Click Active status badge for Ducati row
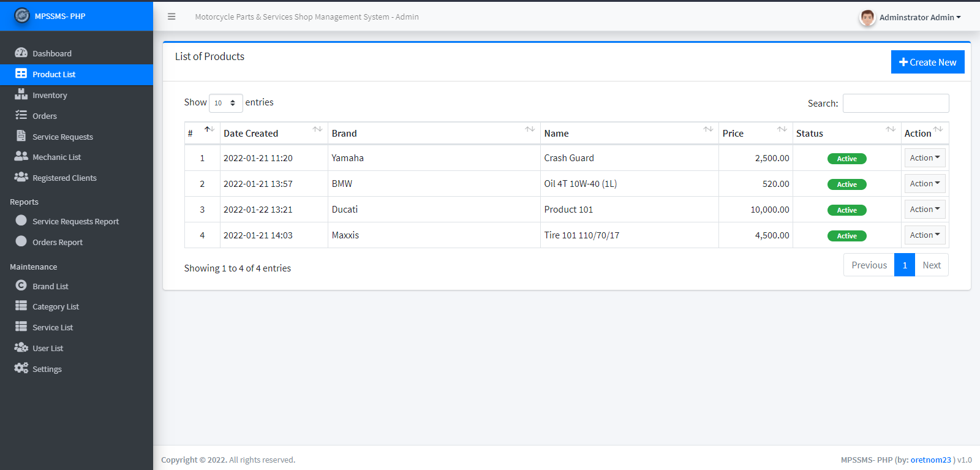The image size is (980, 470). [x=847, y=210]
